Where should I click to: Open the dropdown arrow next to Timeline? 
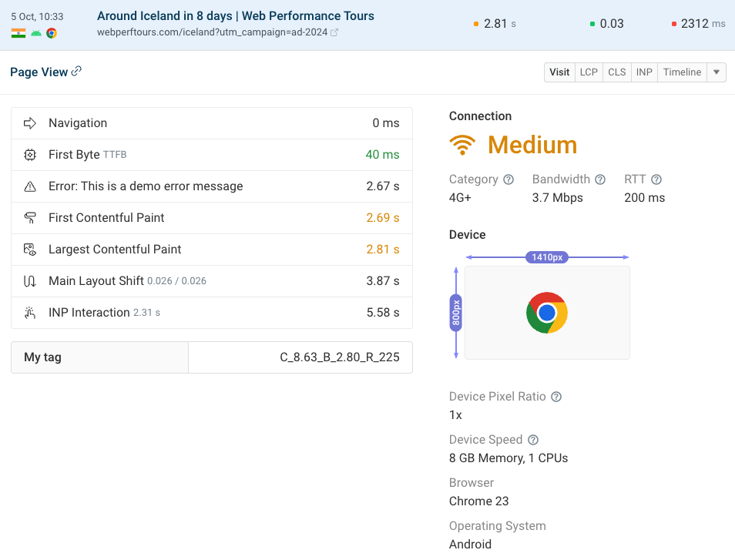pos(717,72)
